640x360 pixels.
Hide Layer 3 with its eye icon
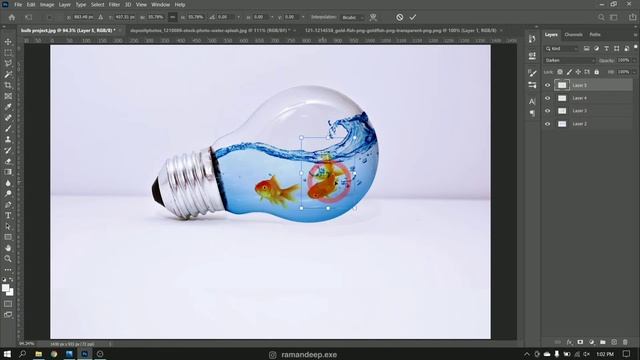click(548, 111)
